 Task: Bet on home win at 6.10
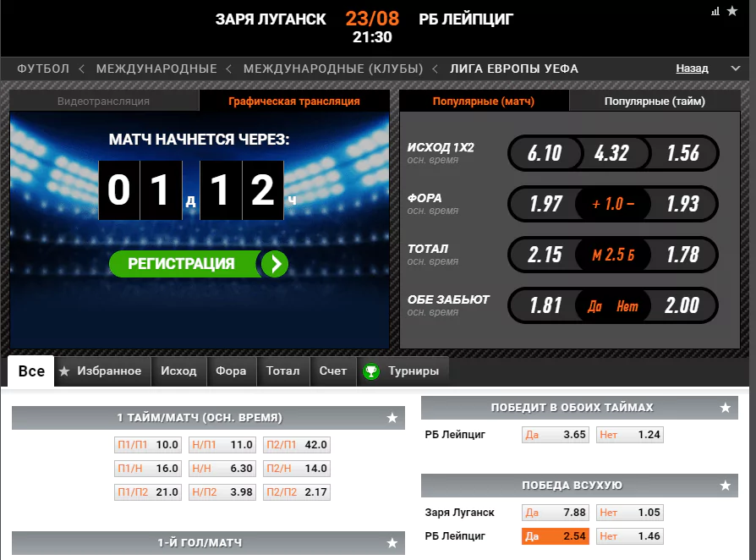[x=544, y=153]
